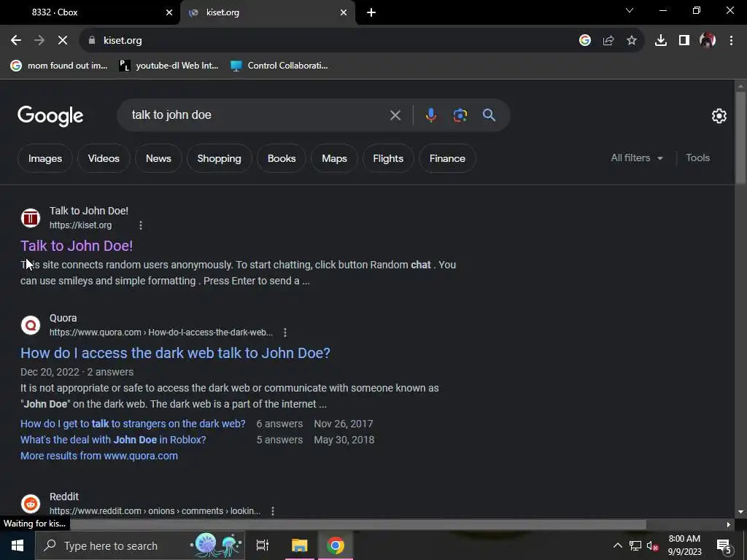Click the muted volume tray icon
The height and width of the screenshot is (560, 747).
(652, 545)
